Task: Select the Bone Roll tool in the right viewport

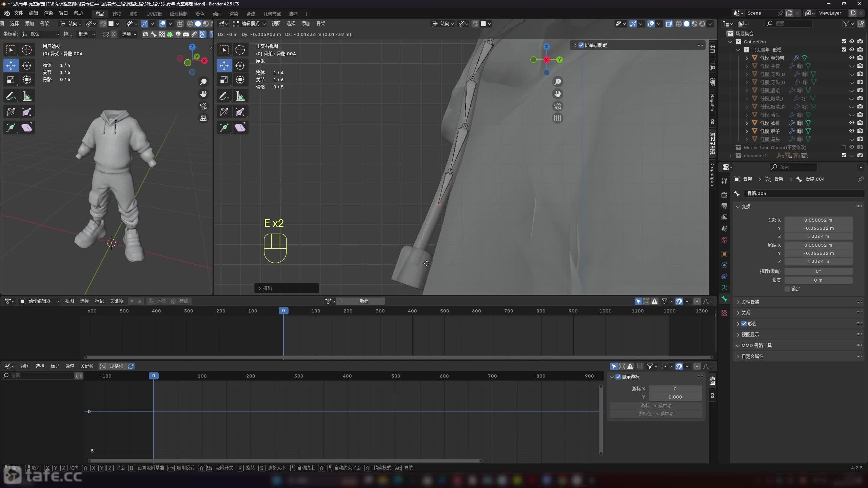Action: point(224,112)
